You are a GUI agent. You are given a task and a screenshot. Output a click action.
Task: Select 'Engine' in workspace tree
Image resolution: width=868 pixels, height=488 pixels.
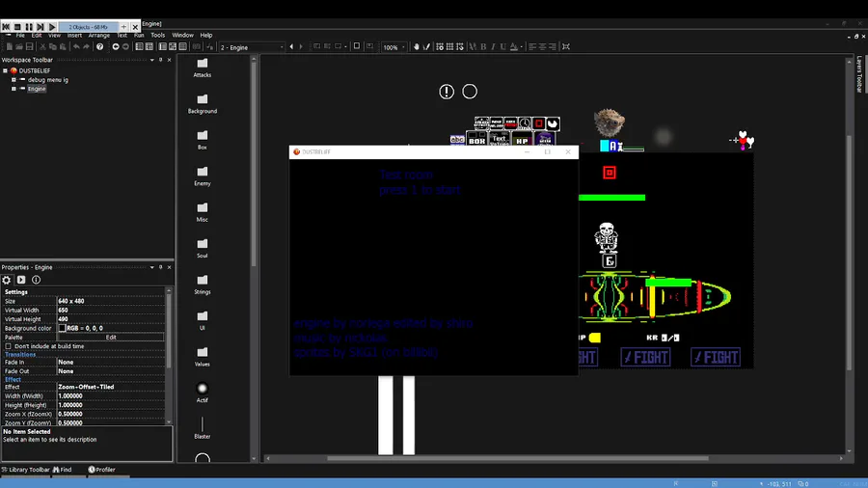(x=37, y=89)
